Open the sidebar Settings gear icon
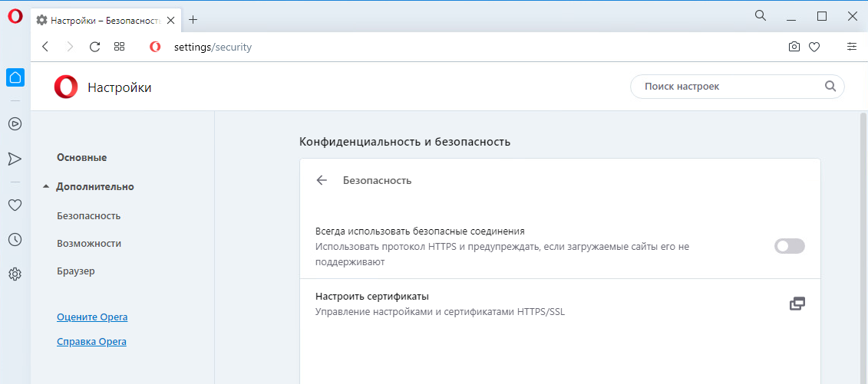This screenshot has width=868, height=384. (15, 274)
